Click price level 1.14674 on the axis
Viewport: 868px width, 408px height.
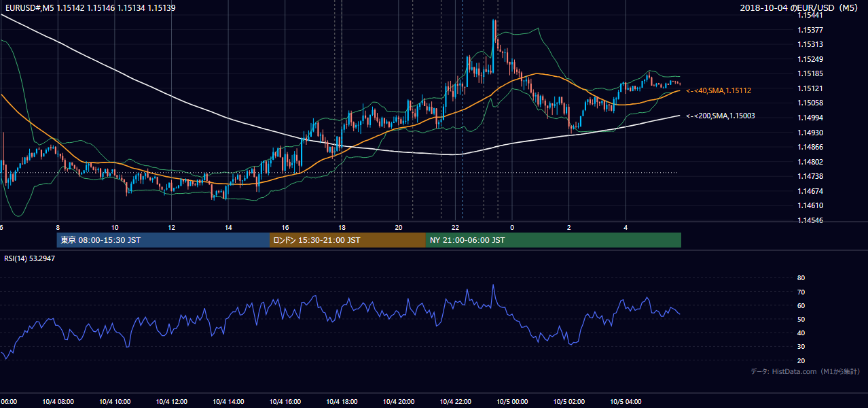coord(810,191)
